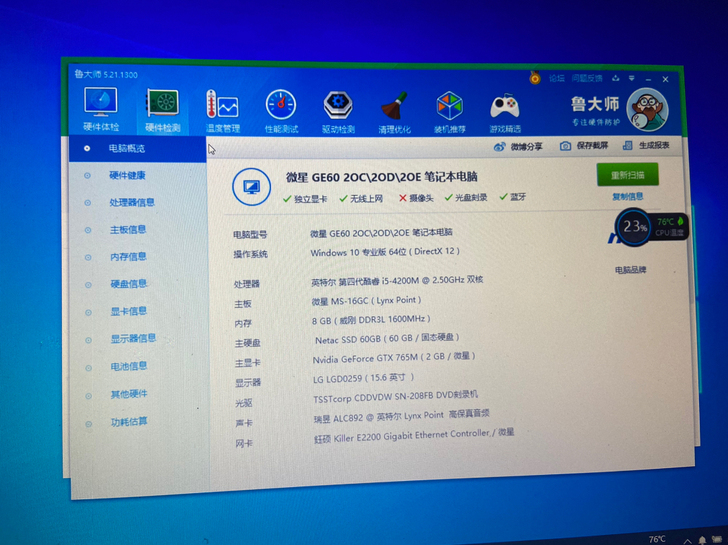The width and height of the screenshot is (728, 545).
Task: Minimize the 鲁大师 window
Action: (x=649, y=79)
